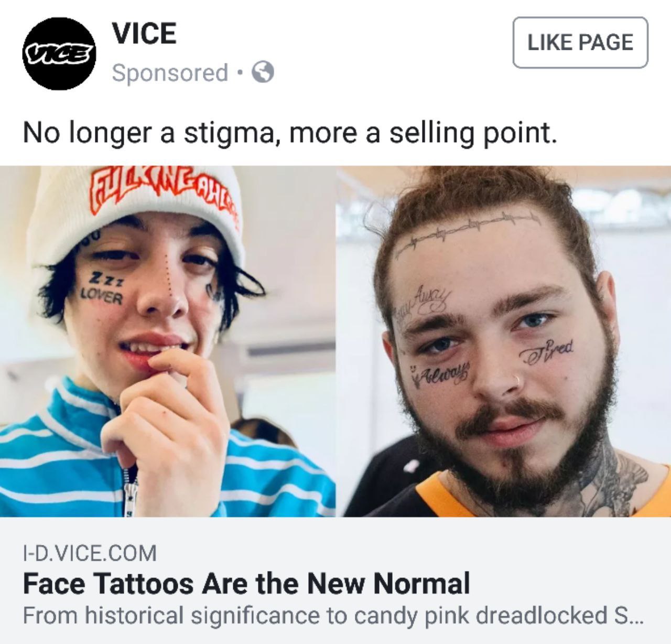The height and width of the screenshot is (644, 671).
Task: Click the LIKE PAGE button
Action: [580, 42]
